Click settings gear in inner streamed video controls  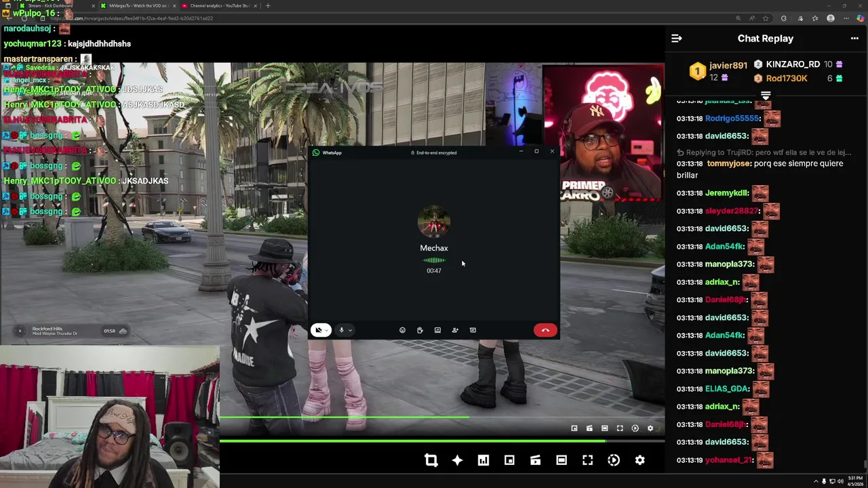[650, 428]
